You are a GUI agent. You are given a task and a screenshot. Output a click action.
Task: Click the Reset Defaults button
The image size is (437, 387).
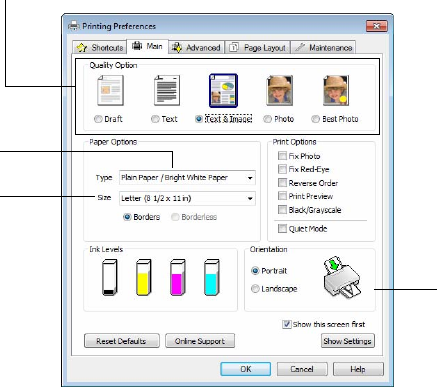click(122, 341)
